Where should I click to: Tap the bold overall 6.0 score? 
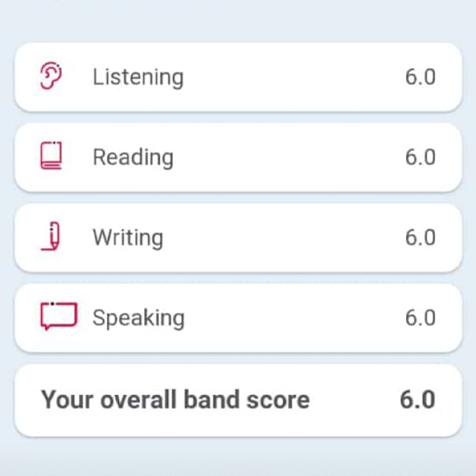pyautogui.click(x=417, y=400)
